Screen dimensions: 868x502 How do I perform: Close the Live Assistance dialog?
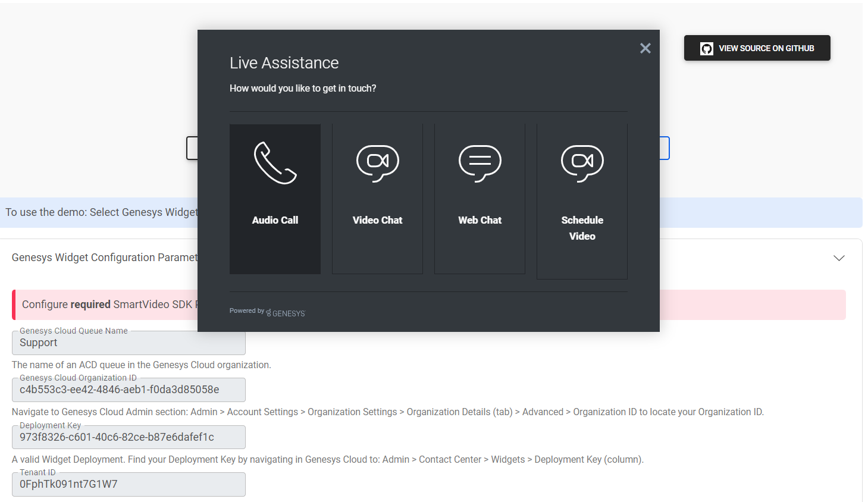coord(645,48)
